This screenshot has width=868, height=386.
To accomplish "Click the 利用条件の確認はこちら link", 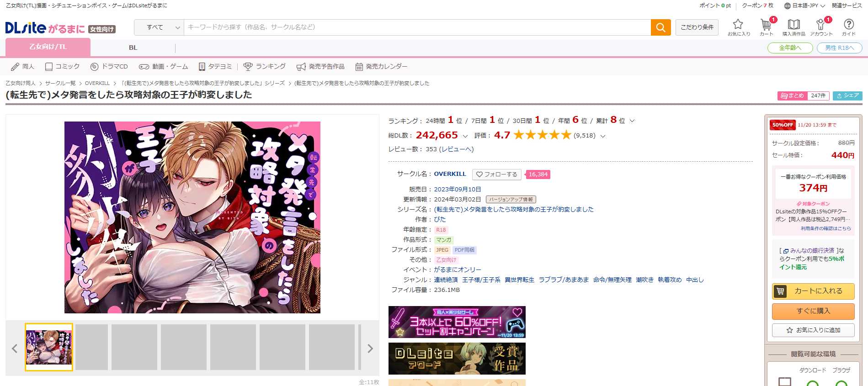I will 826,228.
